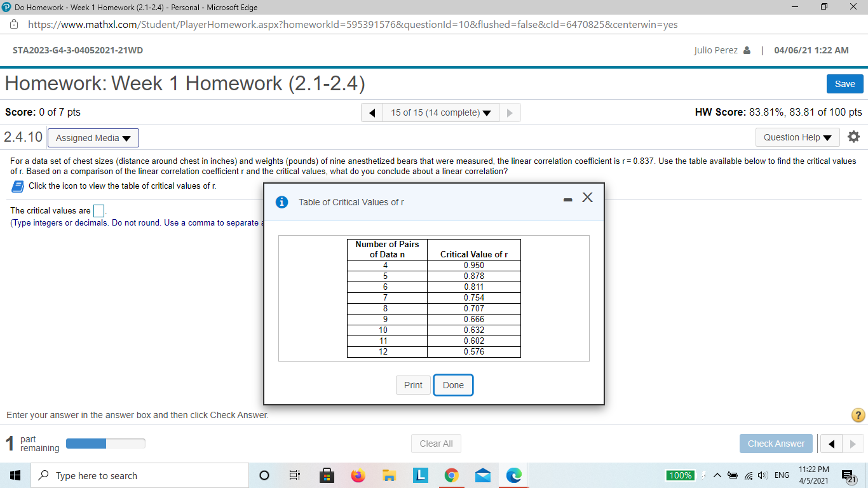Viewport: 868px width, 488px height.
Task: Click the Type here to search box
Action: 140,475
